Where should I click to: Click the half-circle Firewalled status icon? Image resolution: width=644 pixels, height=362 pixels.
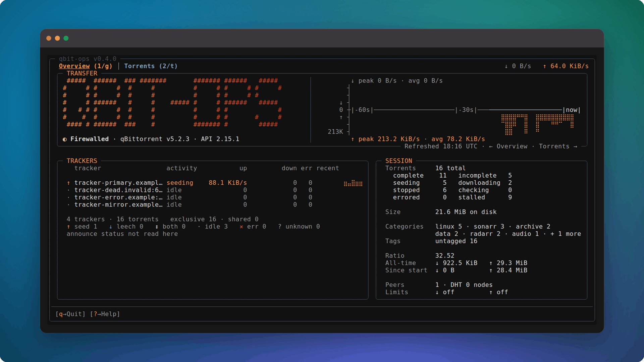[x=64, y=139]
